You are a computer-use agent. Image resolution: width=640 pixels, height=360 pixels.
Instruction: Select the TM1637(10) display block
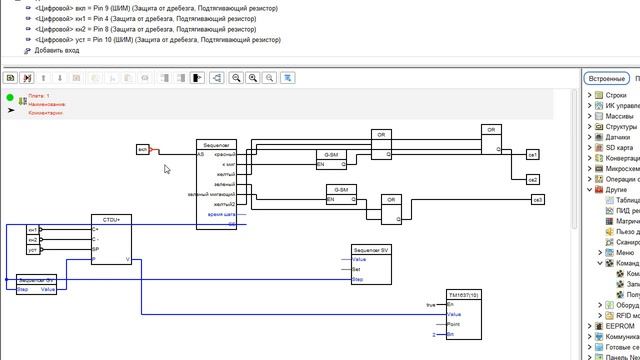464,314
